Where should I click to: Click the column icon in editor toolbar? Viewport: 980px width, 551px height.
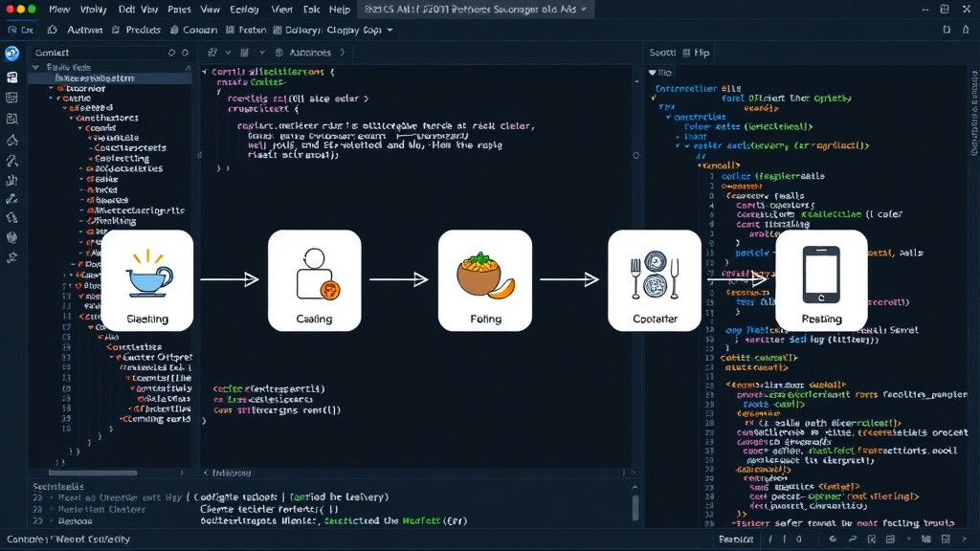[x=244, y=54]
